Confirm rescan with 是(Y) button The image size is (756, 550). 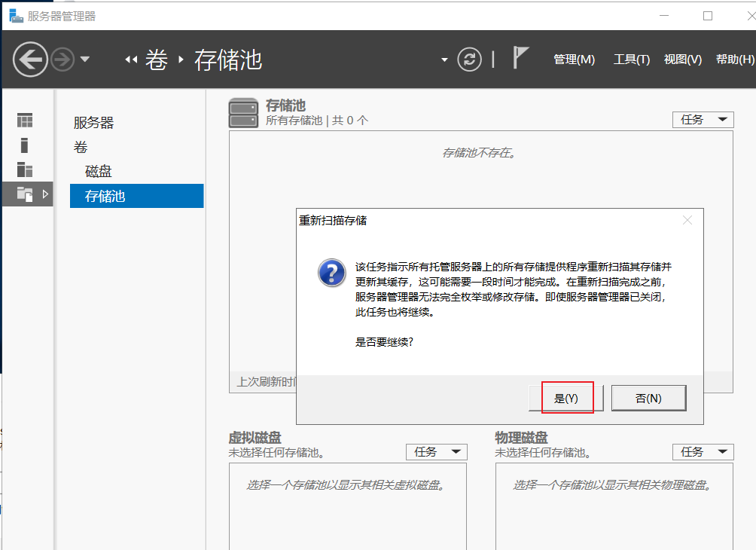tap(566, 398)
